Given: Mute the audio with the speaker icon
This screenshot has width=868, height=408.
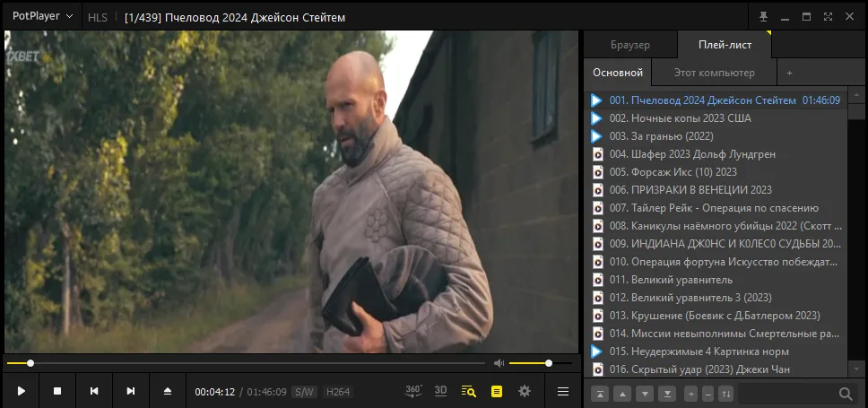Looking at the screenshot, I should [499, 363].
